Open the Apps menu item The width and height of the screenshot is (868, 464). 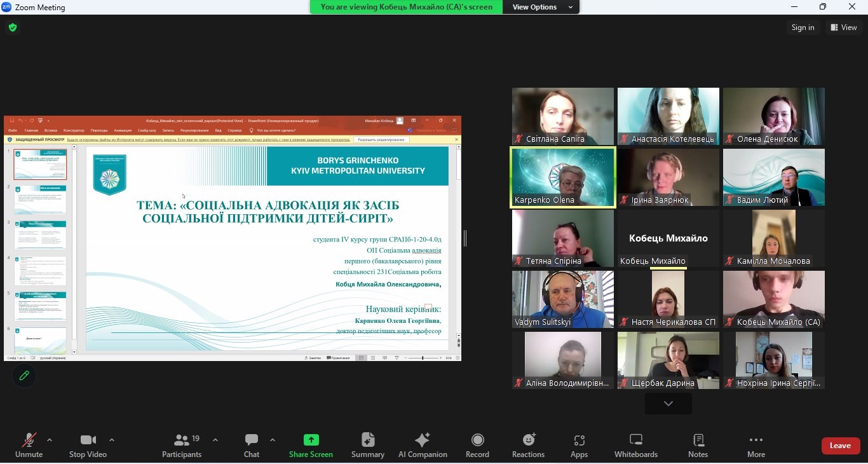(579, 445)
